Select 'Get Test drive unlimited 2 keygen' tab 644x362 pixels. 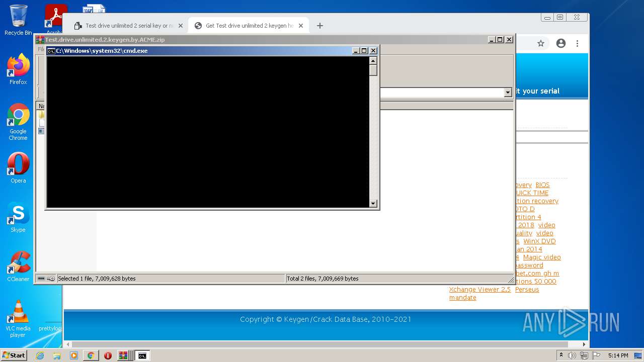[250, 26]
